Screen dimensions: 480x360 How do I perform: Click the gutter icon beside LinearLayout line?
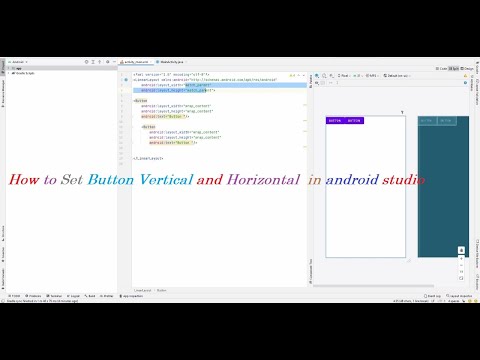click(126, 80)
